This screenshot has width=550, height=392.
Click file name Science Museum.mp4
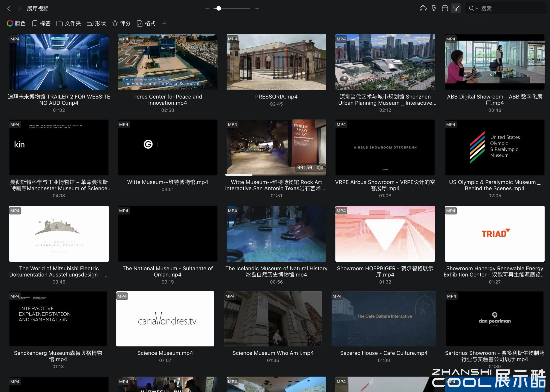[x=165, y=353]
